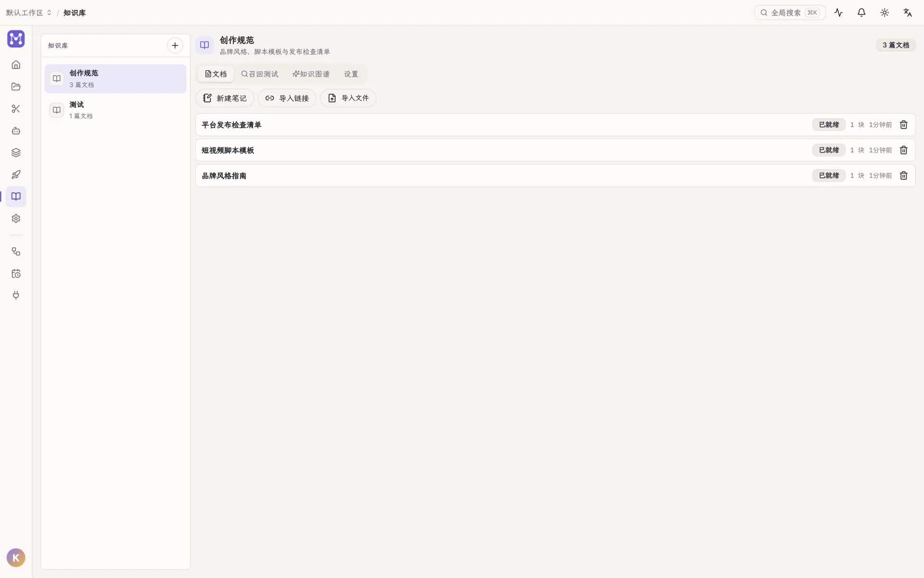Click the 新建笔记 button
The width and height of the screenshot is (924, 578).
pyautogui.click(x=225, y=98)
